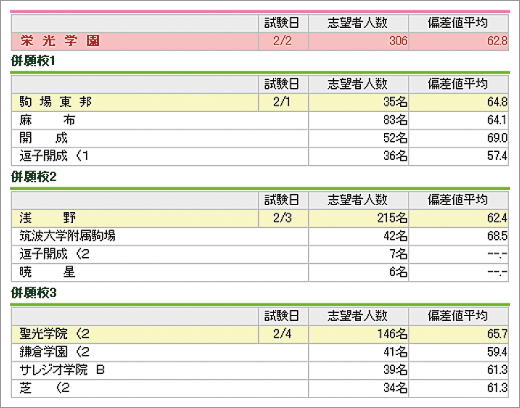Click the 2/3 exam date cell
The height and width of the screenshot is (408, 520).
pyautogui.click(x=282, y=218)
